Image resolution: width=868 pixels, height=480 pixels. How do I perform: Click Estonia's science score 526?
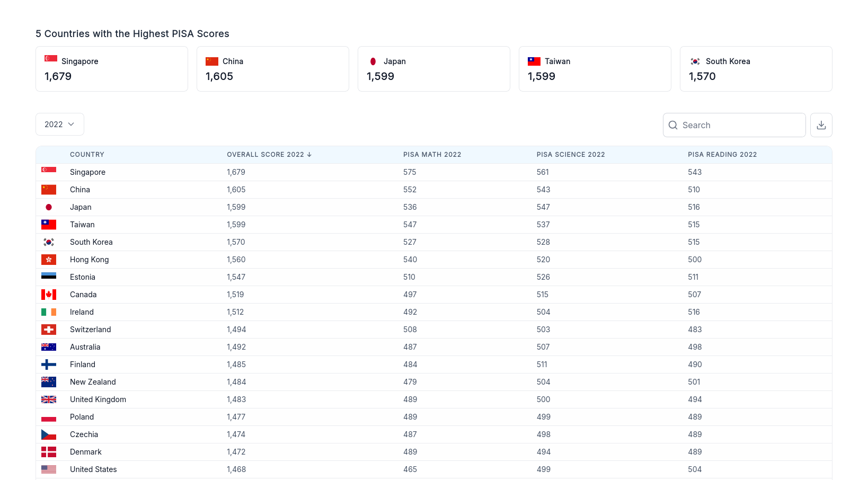(x=543, y=277)
